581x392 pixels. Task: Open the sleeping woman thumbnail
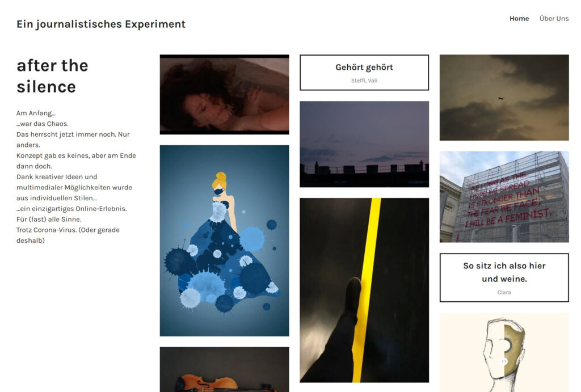pyautogui.click(x=224, y=95)
